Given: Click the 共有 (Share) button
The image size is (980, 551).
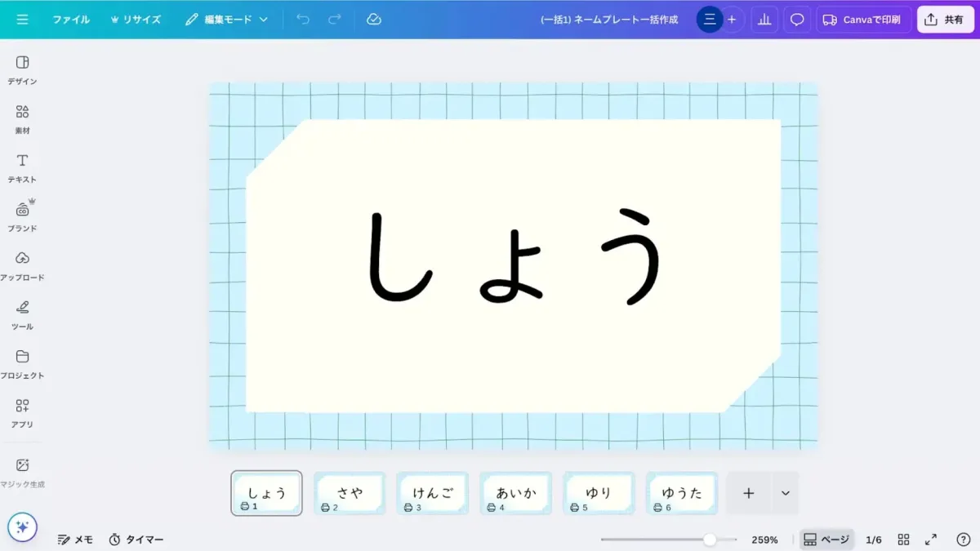Looking at the screenshot, I should [x=945, y=19].
